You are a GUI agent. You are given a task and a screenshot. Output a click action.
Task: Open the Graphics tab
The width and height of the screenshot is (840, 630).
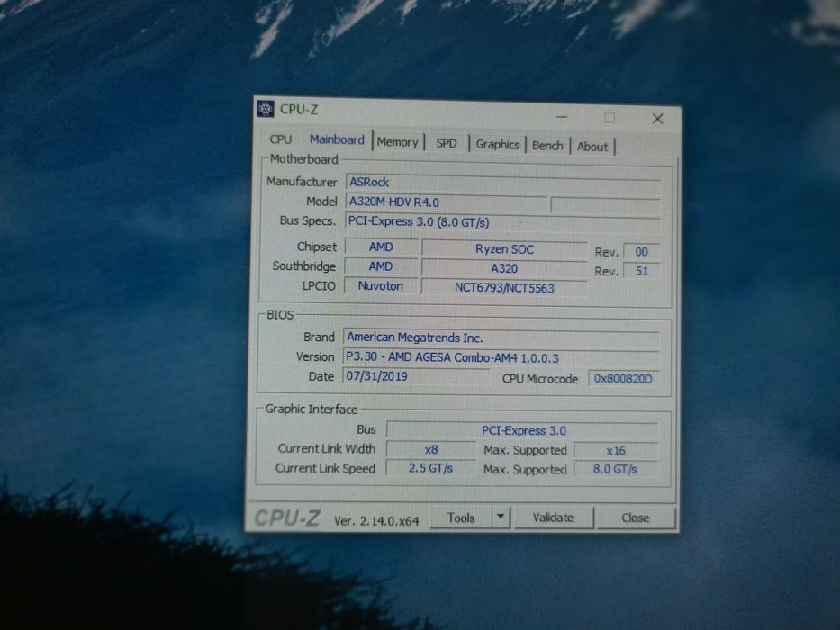498,145
